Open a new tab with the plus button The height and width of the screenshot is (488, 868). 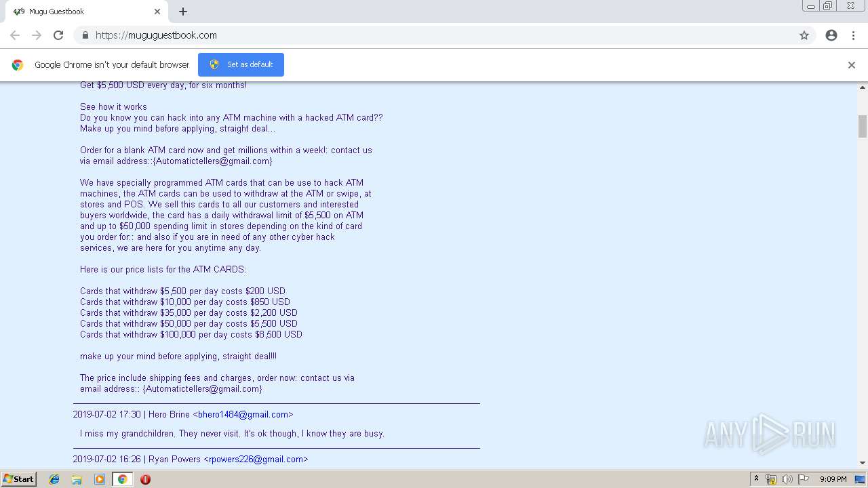pos(183,12)
